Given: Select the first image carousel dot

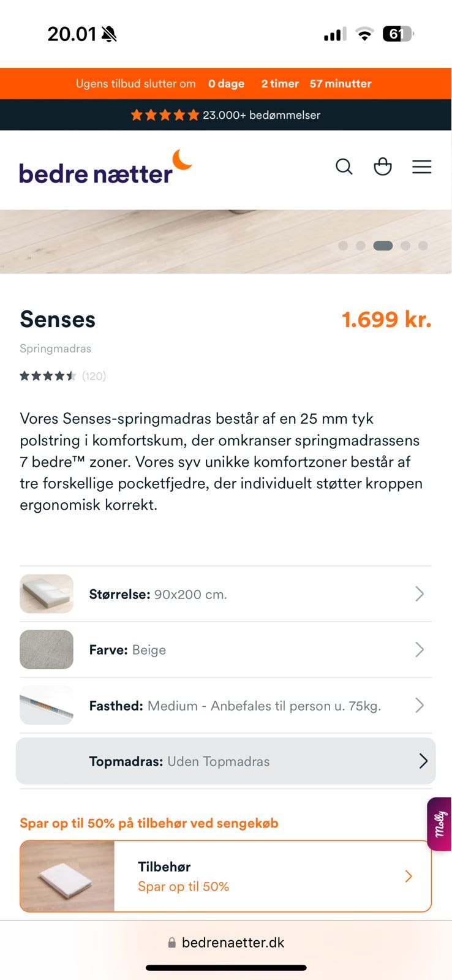Looking at the screenshot, I should point(343,246).
